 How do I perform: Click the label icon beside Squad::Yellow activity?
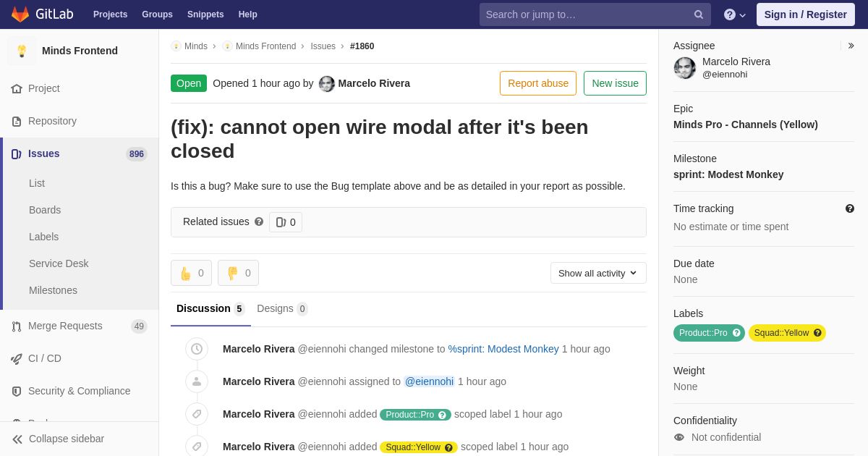point(197,447)
